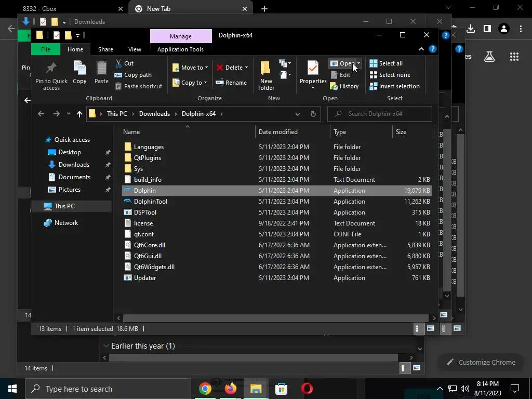This screenshot has width=532, height=399.
Task: Click Copy path in the ribbon
Action: [134, 75]
